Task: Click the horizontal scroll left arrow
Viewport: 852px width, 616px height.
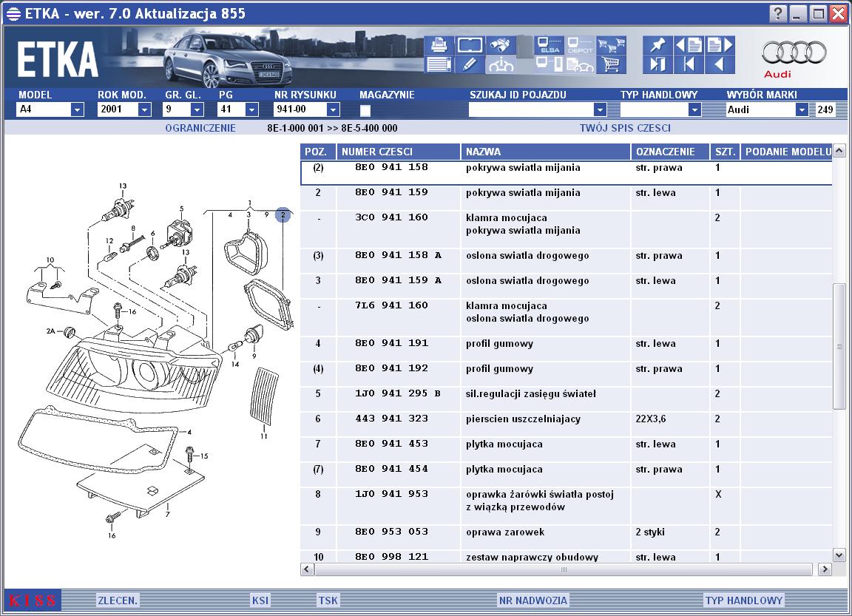Action: pyautogui.click(x=307, y=569)
